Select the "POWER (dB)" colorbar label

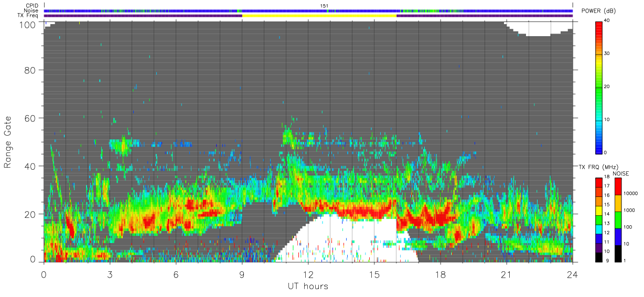599,12
